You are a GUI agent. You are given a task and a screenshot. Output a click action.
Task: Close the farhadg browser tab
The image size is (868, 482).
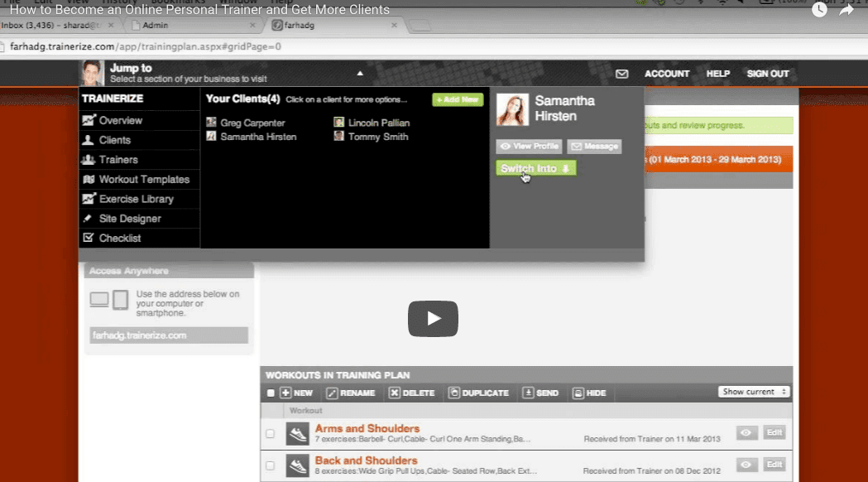coord(394,26)
